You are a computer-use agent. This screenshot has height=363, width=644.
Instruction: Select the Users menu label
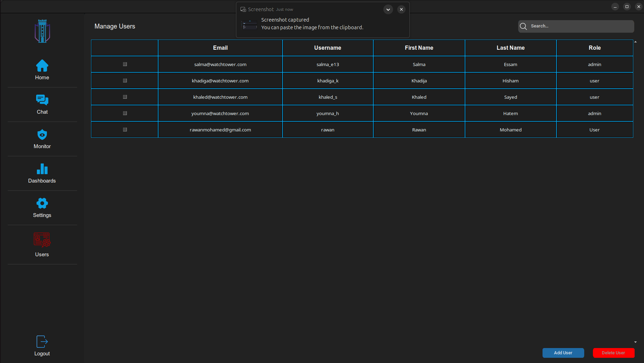tap(42, 255)
